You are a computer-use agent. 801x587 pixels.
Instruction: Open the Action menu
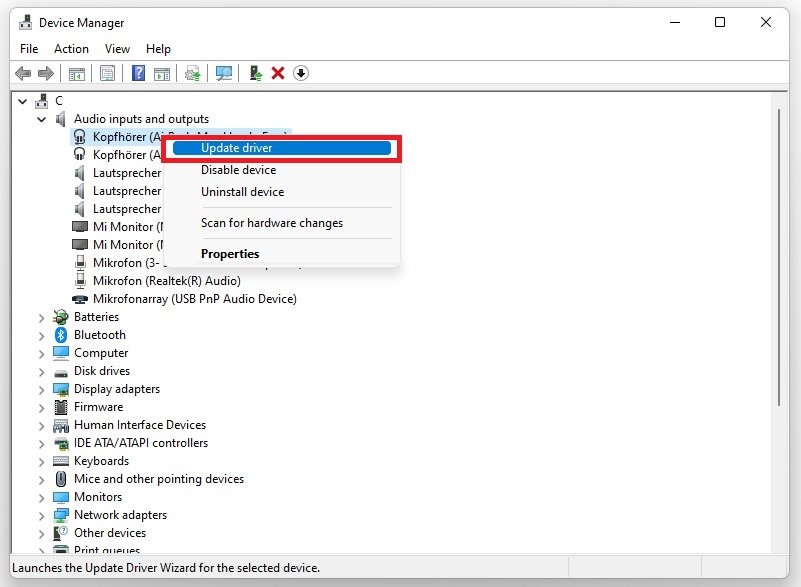[71, 49]
